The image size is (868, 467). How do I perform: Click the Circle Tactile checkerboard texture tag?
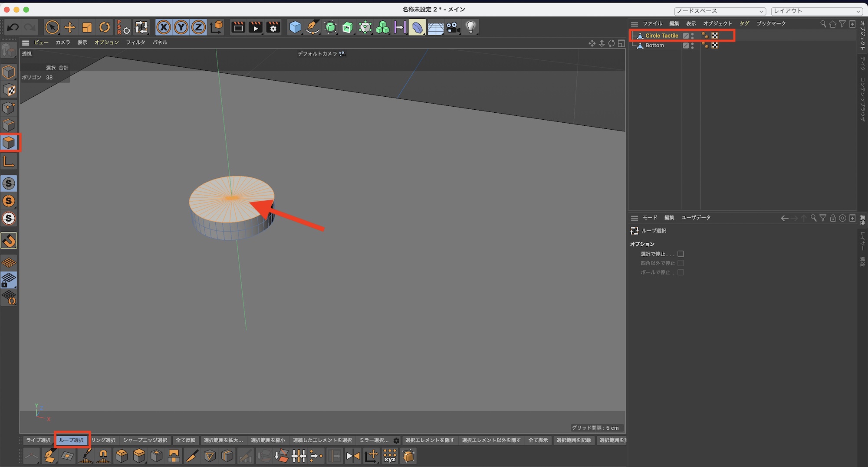pos(715,36)
